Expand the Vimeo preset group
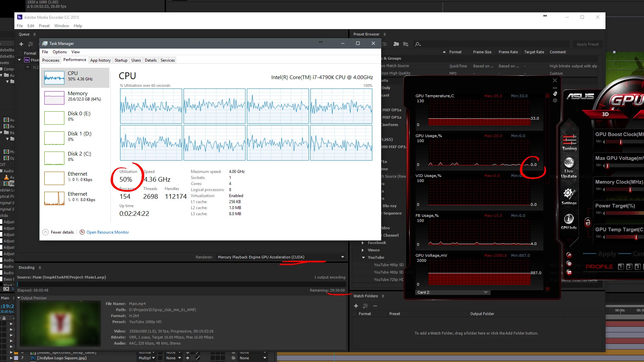Image resolution: width=644 pixels, height=362 pixels. coord(363,250)
